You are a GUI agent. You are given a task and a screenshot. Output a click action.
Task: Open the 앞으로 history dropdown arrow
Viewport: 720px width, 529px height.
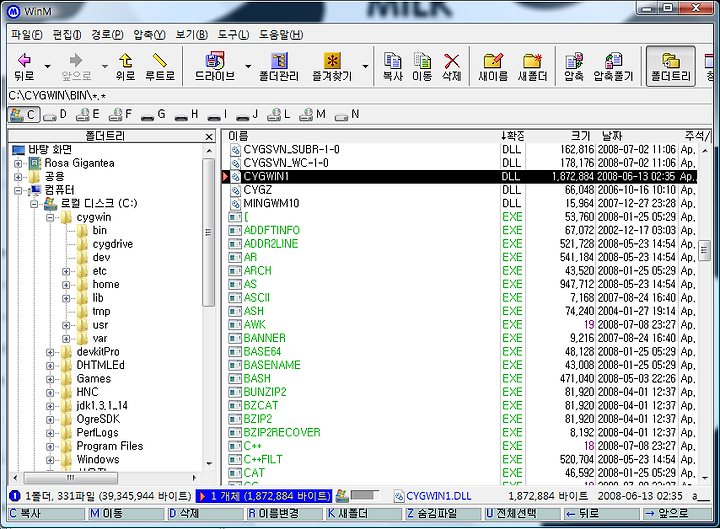(105, 67)
